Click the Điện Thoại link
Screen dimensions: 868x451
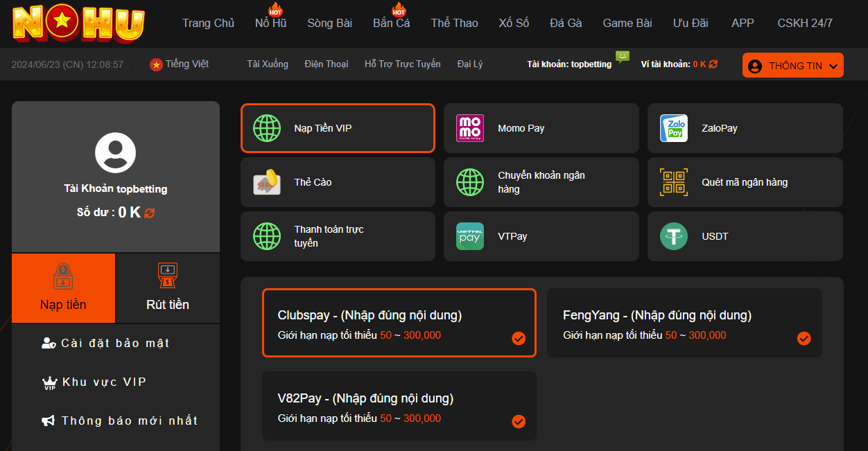[x=327, y=64]
